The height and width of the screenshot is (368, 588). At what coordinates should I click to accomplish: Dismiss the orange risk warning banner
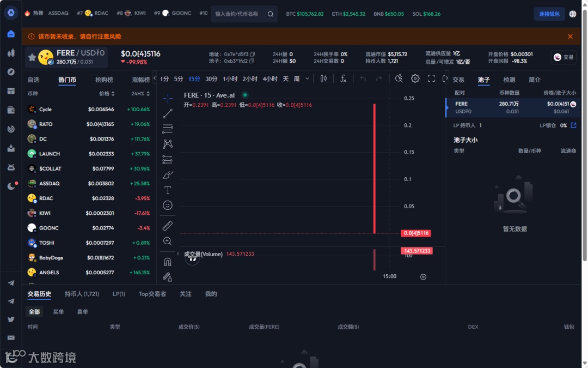pos(571,37)
